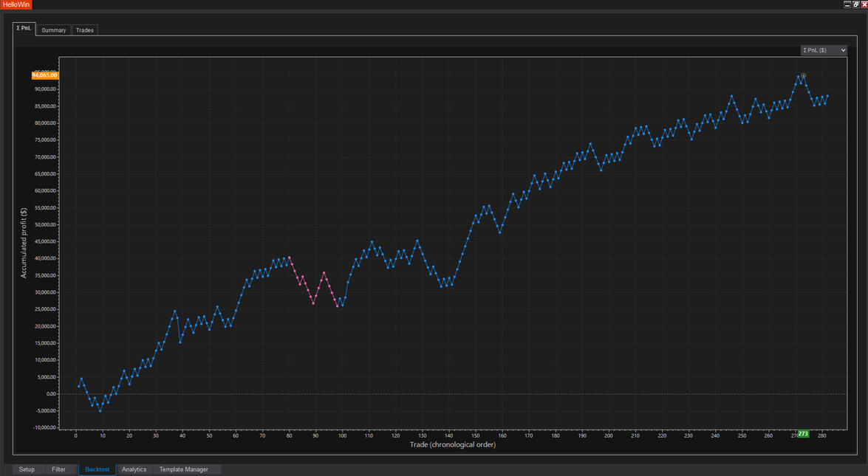Open the Setup tab at bottom

click(x=27, y=469)
